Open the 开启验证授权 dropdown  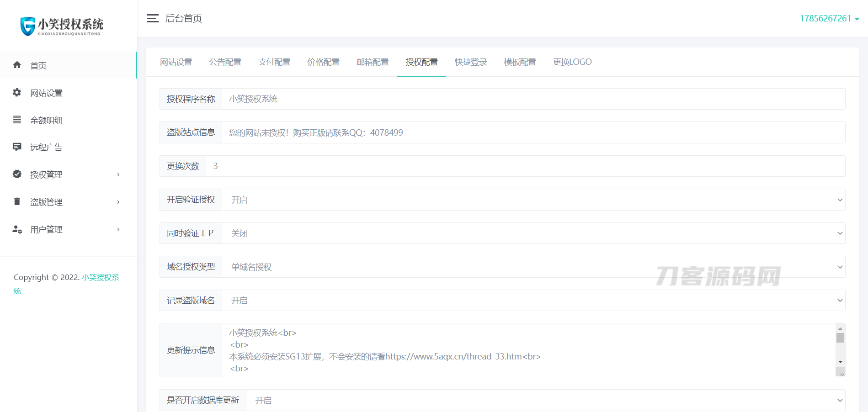(x=533, y=200)
